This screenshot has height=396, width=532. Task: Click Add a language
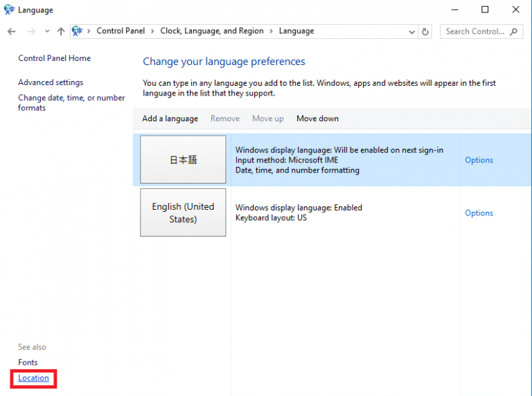click(x=170, y=118)
